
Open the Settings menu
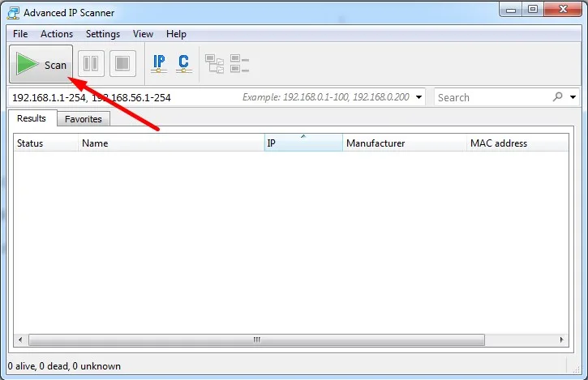click(x=103, y=34)
